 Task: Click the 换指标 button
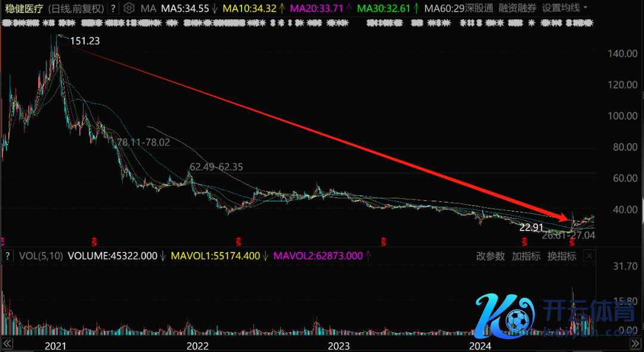pos(562,256)
